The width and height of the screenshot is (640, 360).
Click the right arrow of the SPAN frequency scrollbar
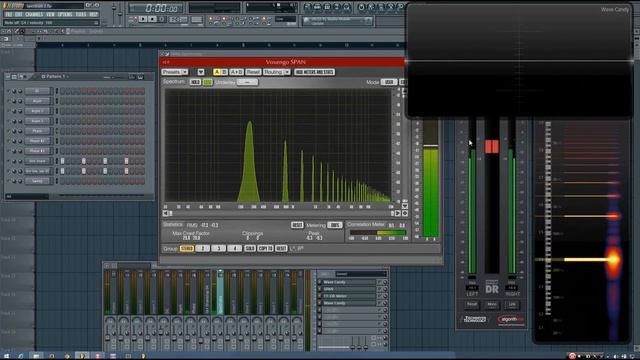[x=398, y=213]
